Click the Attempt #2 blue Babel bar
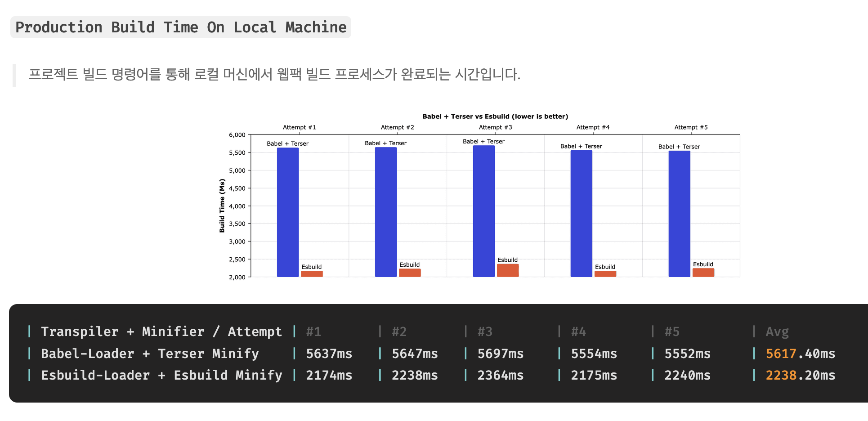 tap(386, 212)
